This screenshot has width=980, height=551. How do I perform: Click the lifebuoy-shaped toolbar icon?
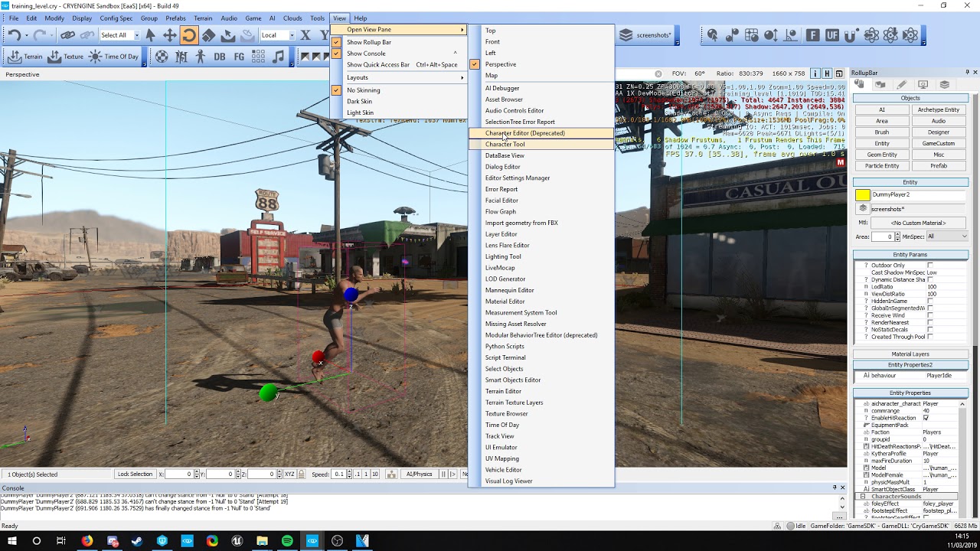pos(162,57)
